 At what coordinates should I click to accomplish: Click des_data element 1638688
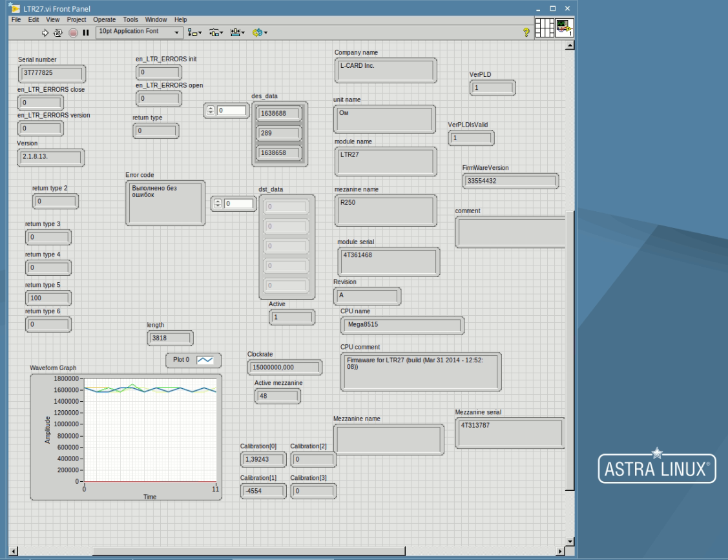point(280,113)
